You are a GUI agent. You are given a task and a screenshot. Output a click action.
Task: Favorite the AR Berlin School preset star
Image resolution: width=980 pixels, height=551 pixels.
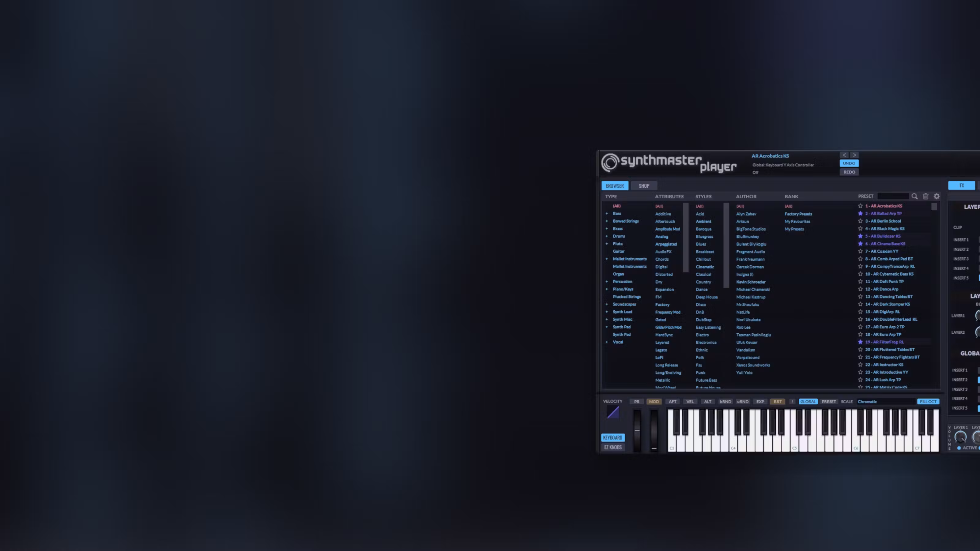click(x=860, y=221)
